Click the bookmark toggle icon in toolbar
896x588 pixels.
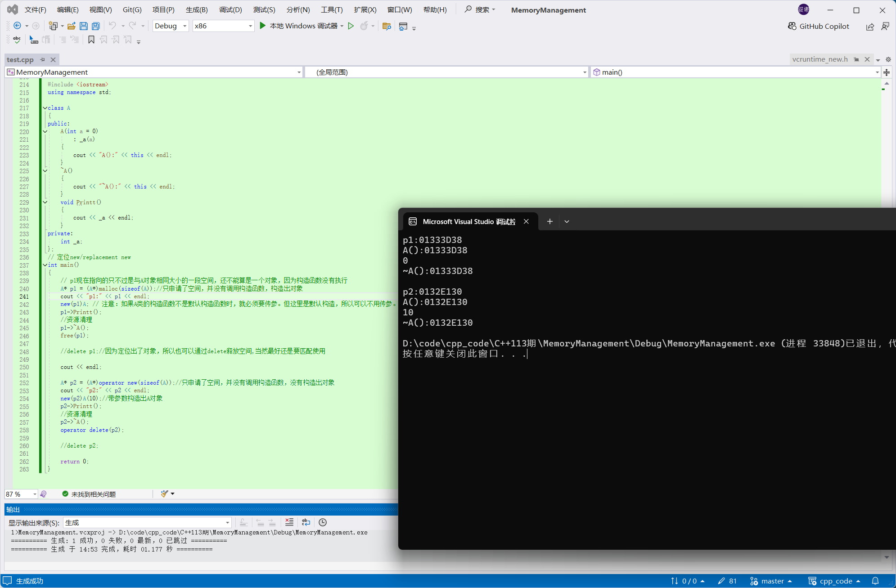pyautogui.click(x=91, y=40)
